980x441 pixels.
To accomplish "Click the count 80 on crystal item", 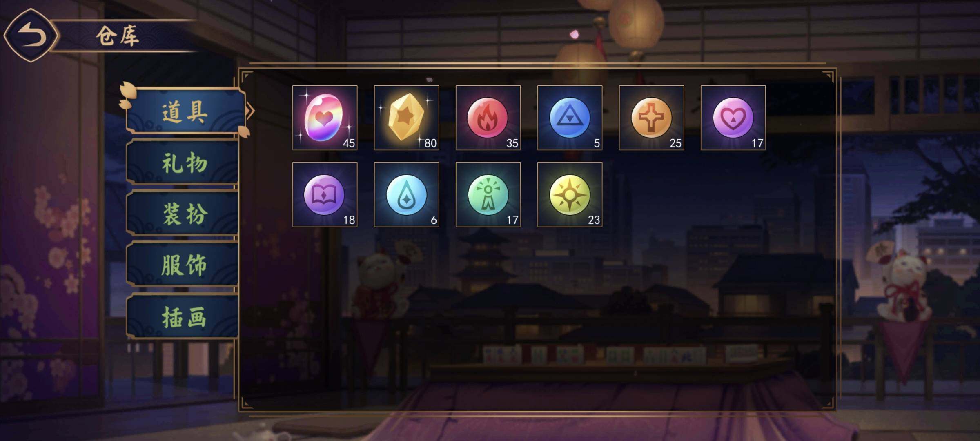I will (430, 143).
